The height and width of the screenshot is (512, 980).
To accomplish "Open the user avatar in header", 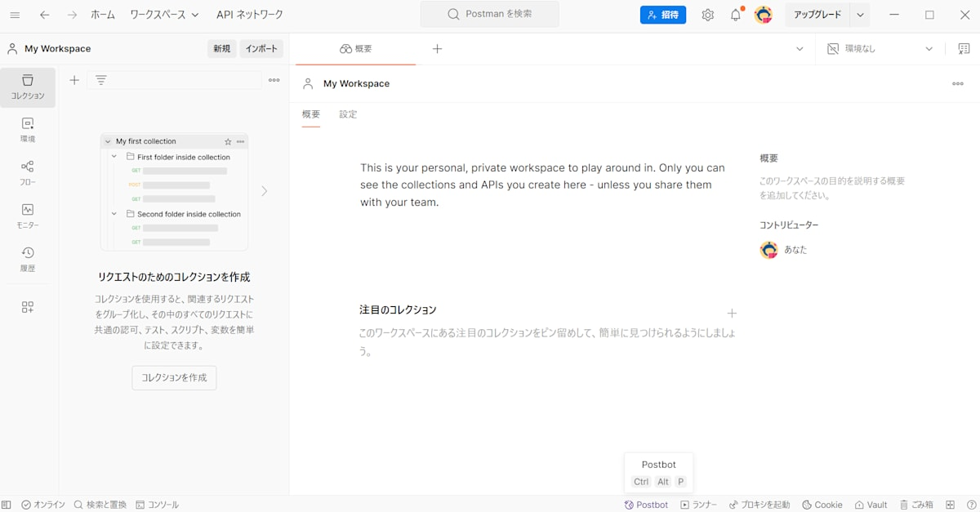I will pyautogui.click(x=764, y=15).
